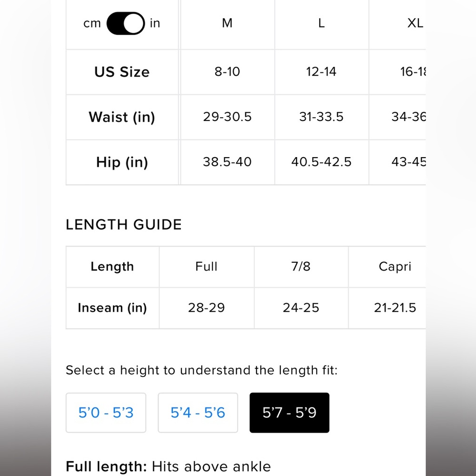Click the XL size column header
Viewport: 476px width, 476px height.
click(415, 23)
